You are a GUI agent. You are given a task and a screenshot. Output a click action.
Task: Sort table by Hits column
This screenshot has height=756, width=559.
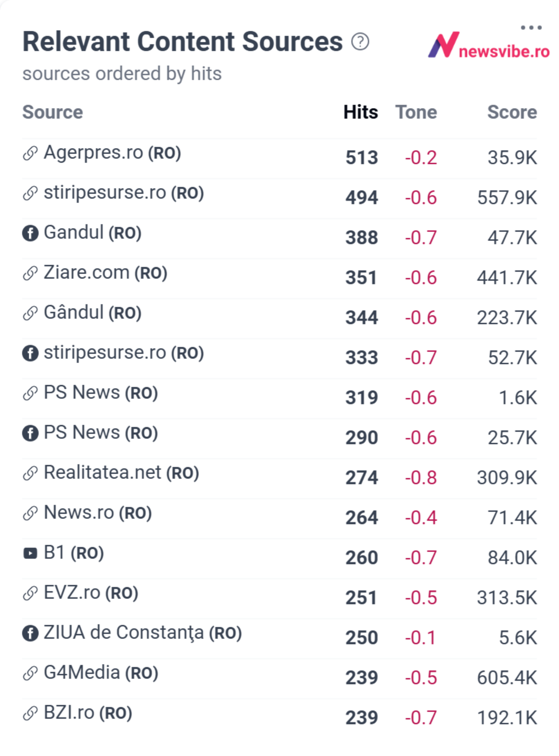[361, 112]
